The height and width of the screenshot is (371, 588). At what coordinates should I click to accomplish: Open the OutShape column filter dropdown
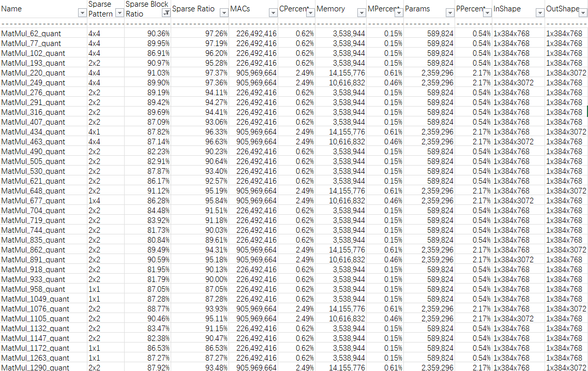(x=583, y=13)
